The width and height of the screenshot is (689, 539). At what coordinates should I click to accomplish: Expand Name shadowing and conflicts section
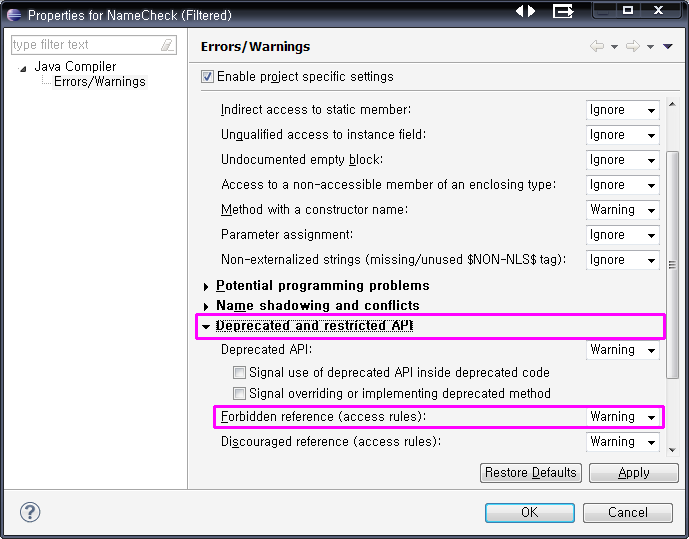coord(206,307)
